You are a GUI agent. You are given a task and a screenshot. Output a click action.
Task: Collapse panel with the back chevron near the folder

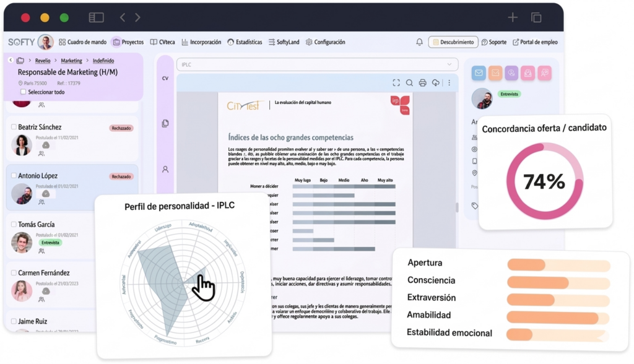(x=11, y=61)
